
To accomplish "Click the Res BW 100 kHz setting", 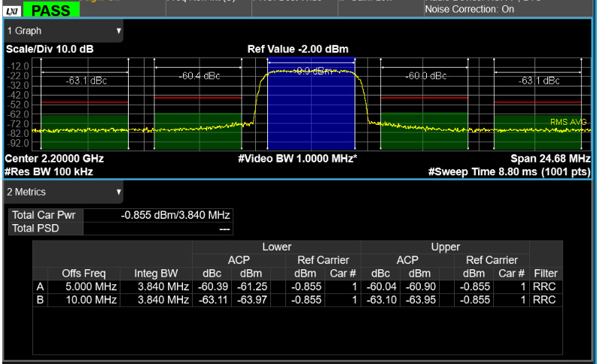I will tap(45, 171).
